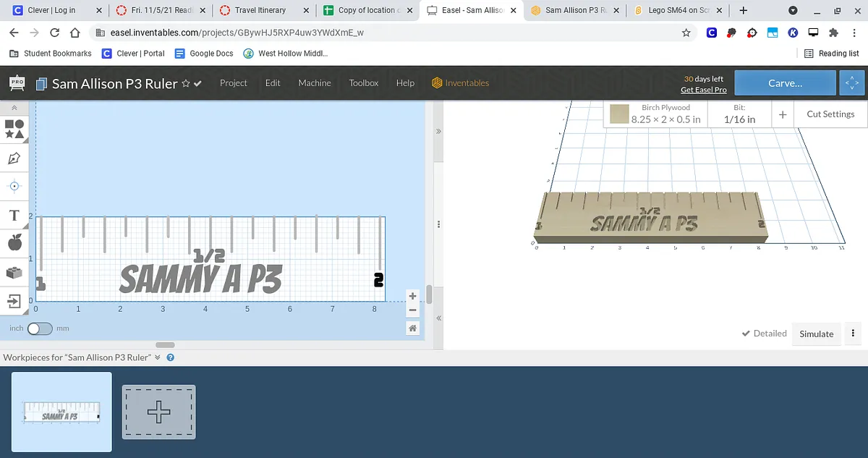This screenshot has height=458, width=868.
Task: Open the Machine menu
Action: click(x=315, y=83)
